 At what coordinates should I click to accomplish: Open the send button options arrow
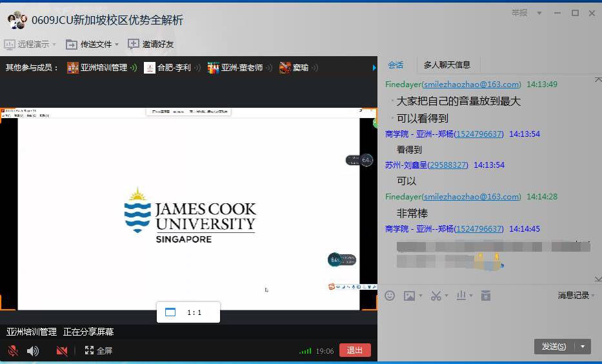click(583, 347)
